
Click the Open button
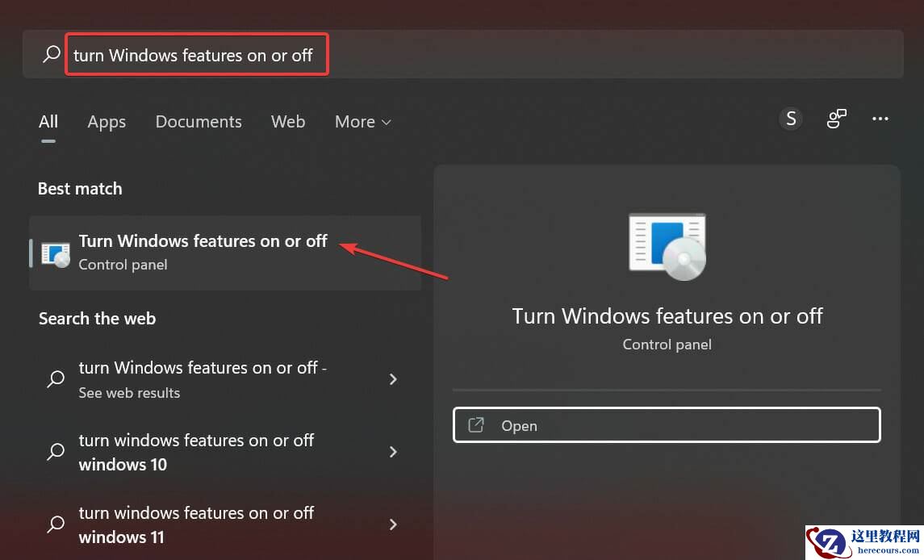point(667,425)
